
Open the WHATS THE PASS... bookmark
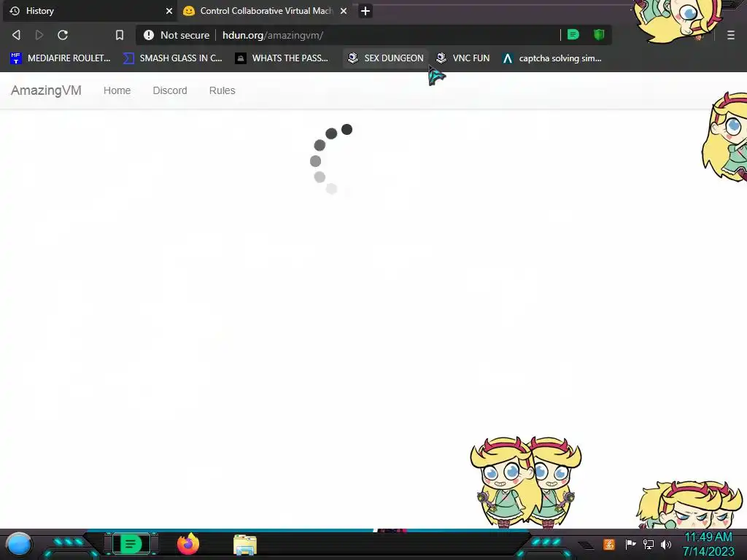click(x=282, y=58)
